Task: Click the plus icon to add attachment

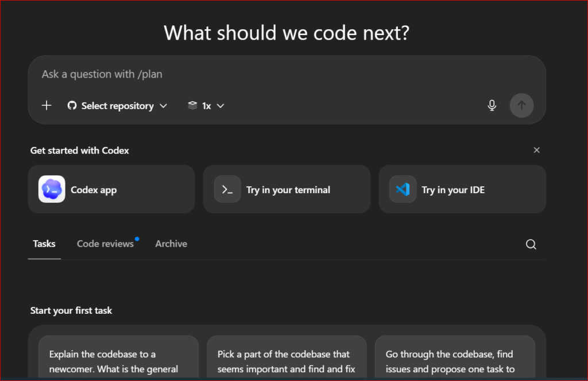Action: (x=47, y=106)
